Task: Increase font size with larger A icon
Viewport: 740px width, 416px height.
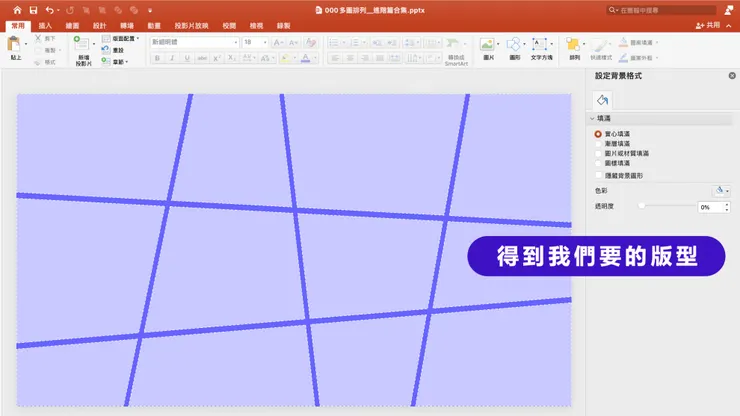Action: (278, 42)
